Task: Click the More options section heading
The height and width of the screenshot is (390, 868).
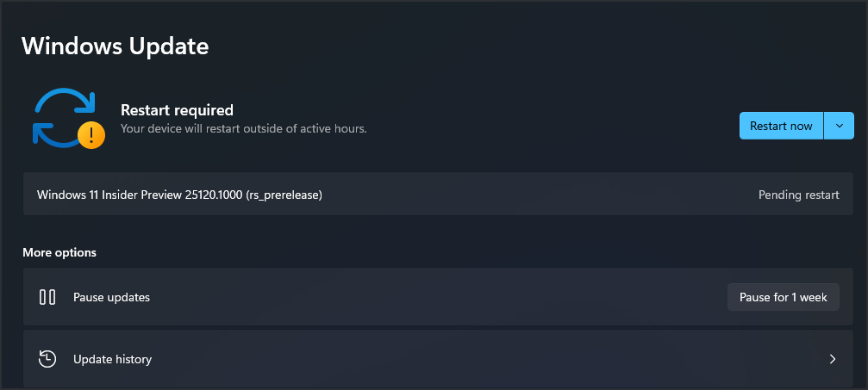Action: (x=59, y=253)
